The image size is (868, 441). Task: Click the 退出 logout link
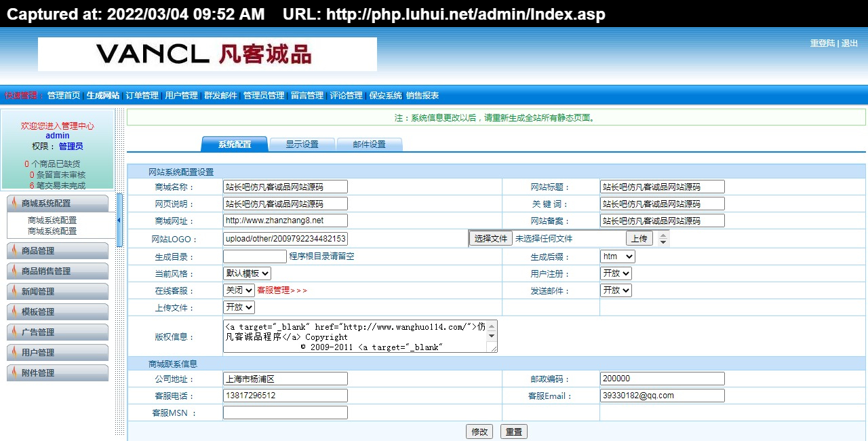(x=850, y=43)
